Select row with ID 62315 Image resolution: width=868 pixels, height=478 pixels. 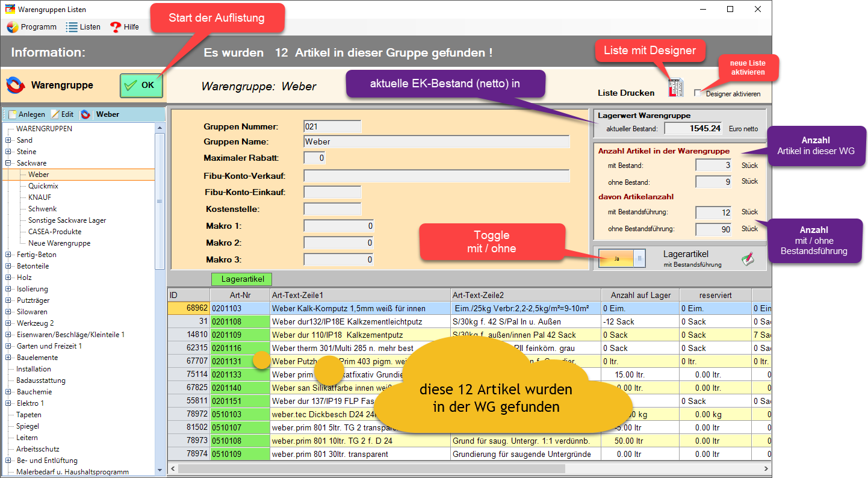pyautogui.click(x=469, y=348)
